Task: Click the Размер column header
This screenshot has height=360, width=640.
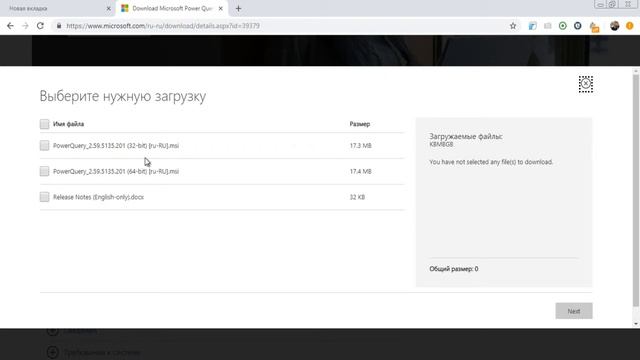Action: point(360,124)
